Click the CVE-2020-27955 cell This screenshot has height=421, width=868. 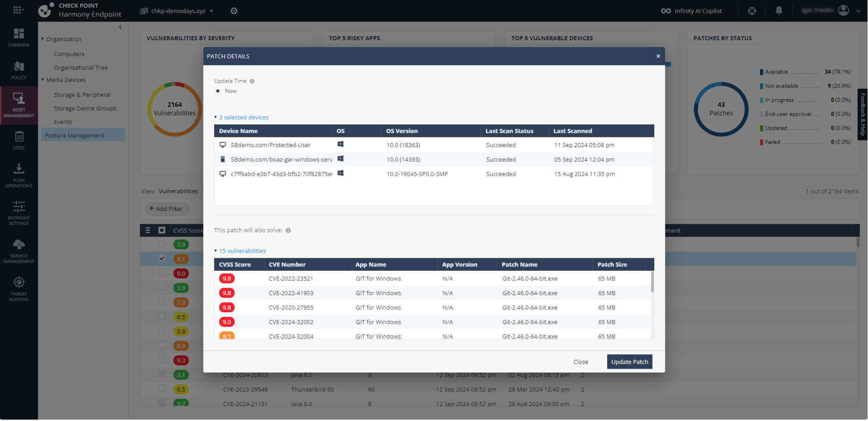[x=291, y=308]
